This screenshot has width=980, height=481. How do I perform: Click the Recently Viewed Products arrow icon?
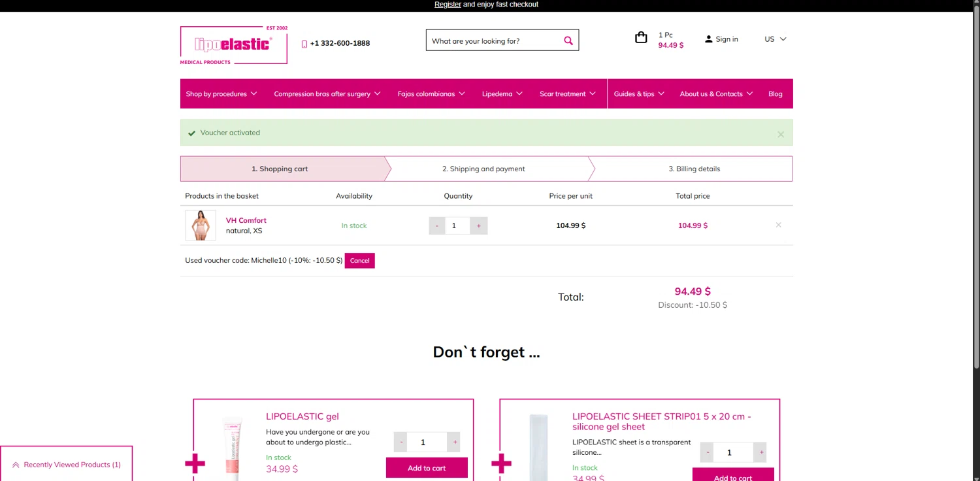[x=16, y=465]
